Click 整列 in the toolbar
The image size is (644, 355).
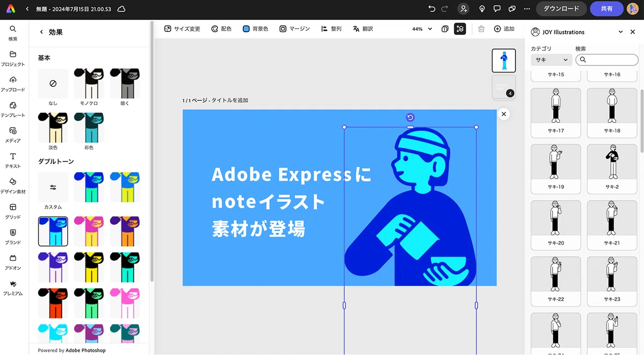point(331,29)
